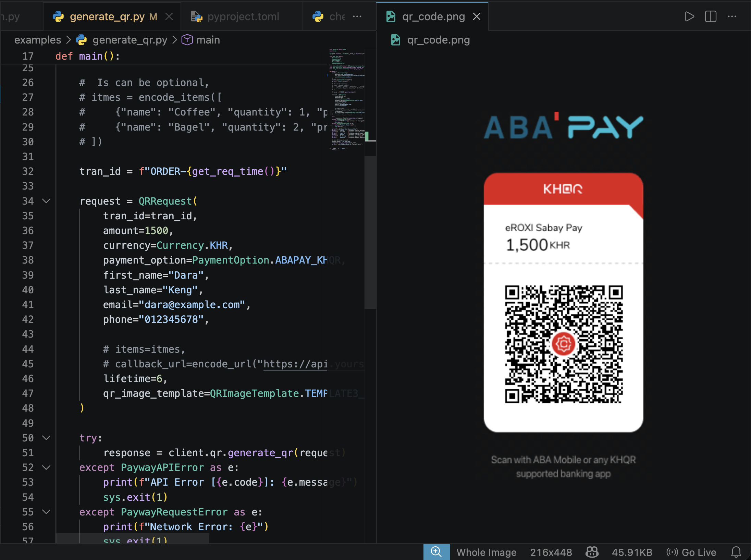Click the 'sys.exit(1)' on line 54
This screenshot has width=751, height=560.
point(135,497)
